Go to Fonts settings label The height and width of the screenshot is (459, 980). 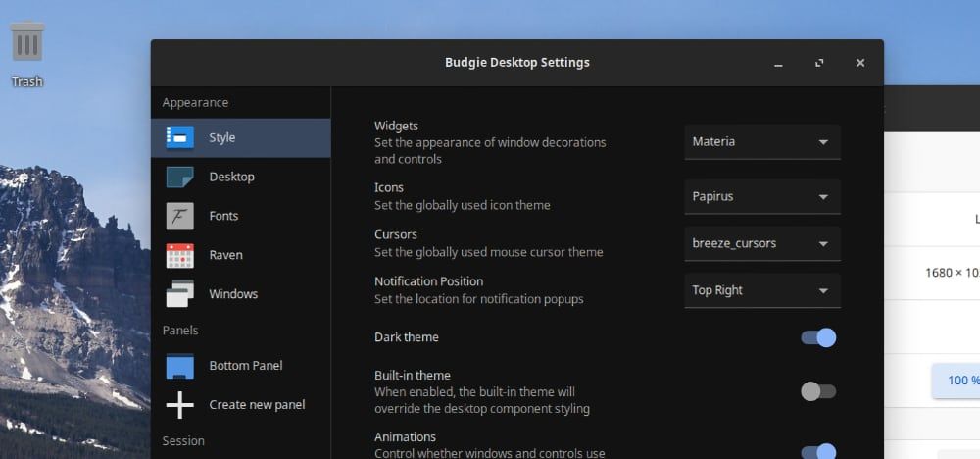[x=223, y=216]
